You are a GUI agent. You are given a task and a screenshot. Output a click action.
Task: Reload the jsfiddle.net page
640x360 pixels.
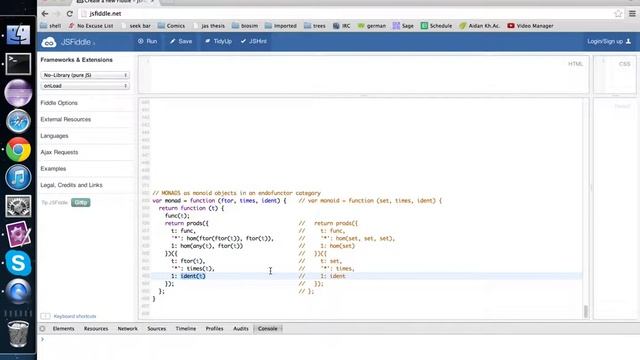point(70,13)
